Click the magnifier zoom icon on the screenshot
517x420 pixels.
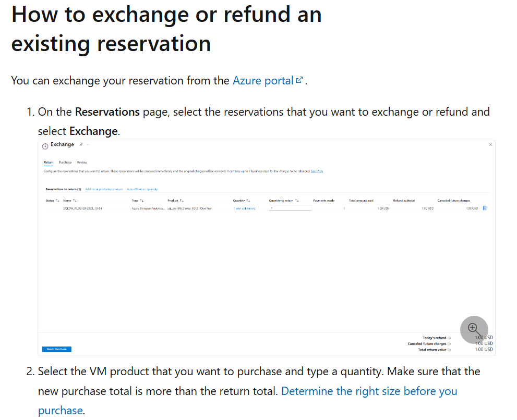click(474, 329)
